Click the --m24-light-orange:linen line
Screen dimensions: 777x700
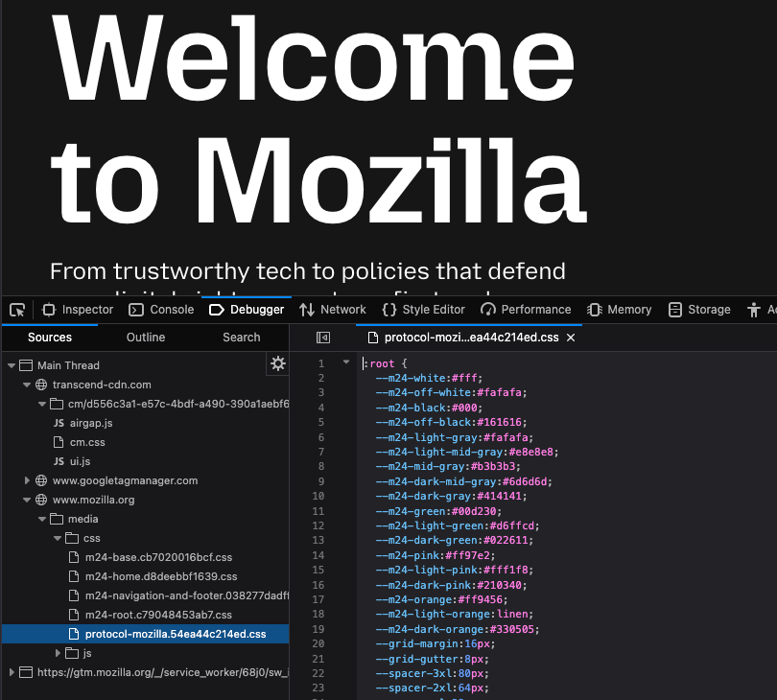tap(455, 615)
